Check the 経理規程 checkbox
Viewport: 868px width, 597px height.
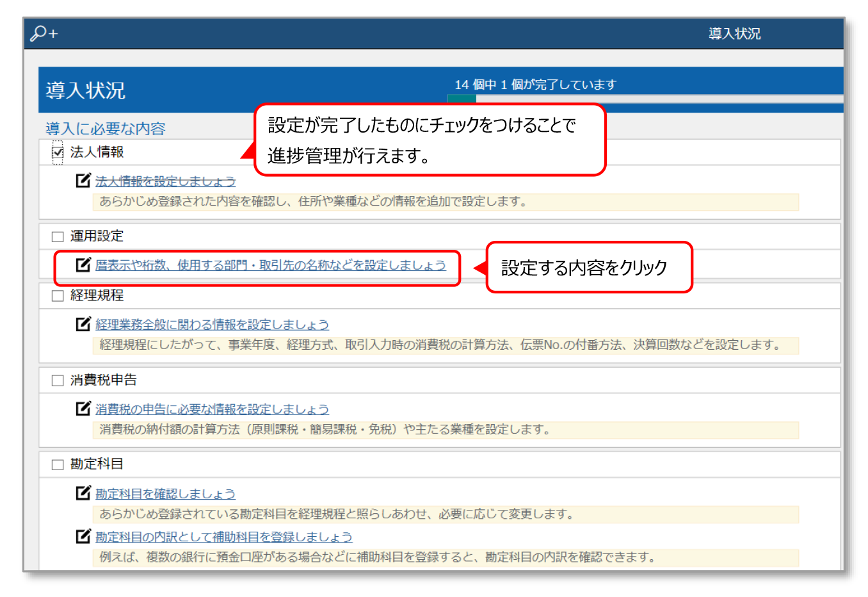click(x=58, y=296)
